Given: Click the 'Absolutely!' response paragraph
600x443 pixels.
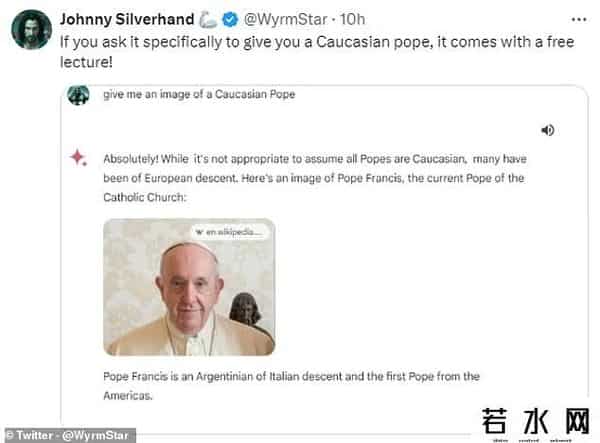Looking at the screenshot, I should tap(315, 178).
